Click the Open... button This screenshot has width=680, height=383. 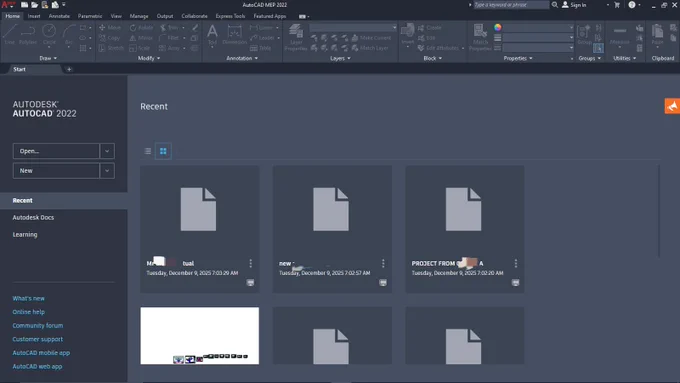(56, 151)
